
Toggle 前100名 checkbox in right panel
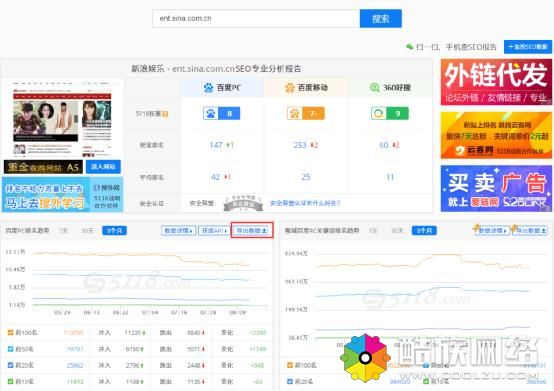click(290, 365)
